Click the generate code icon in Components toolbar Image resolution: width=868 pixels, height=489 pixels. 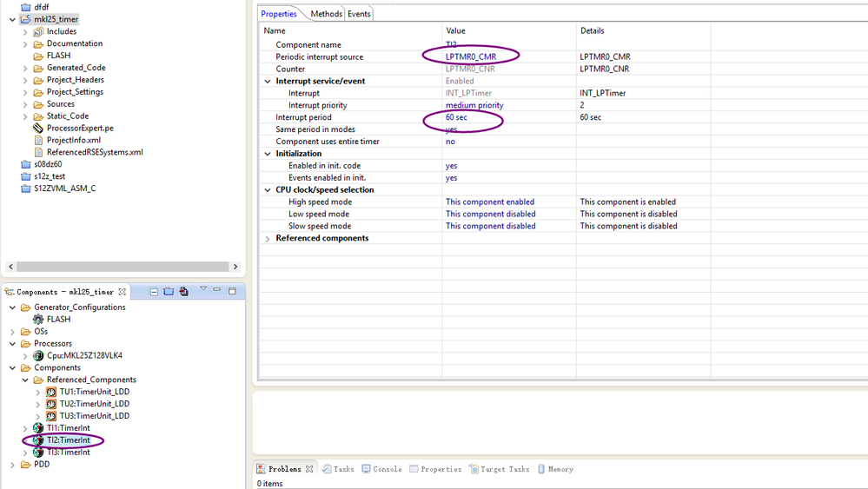pos(184,291)
